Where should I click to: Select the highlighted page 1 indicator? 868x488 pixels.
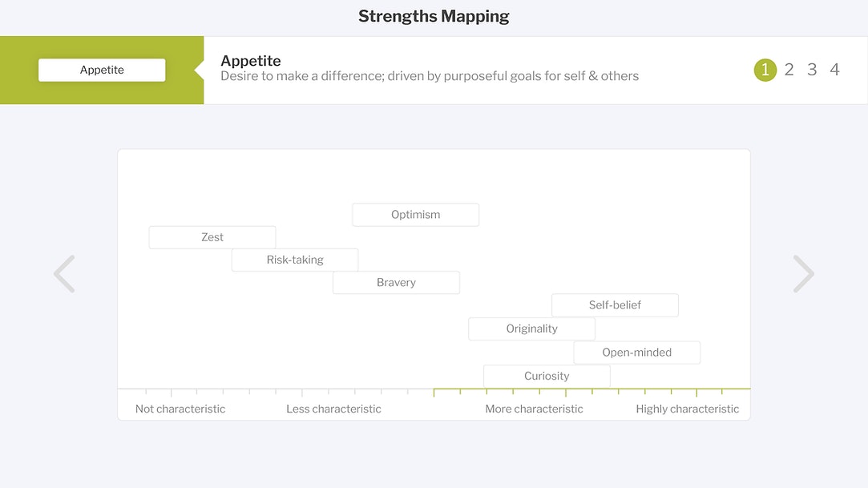pyautogui.click(x=765, y=71)
